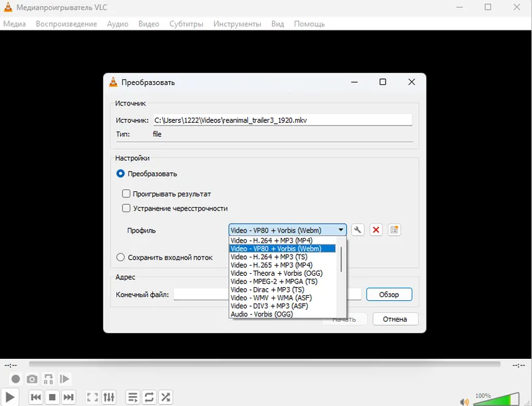Toggle random shuffle icon

click(166, 397)
